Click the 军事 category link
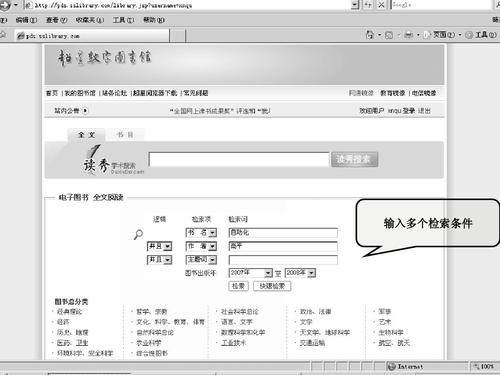500x375 pixels. pyautogui.click(x=385, y=312)
